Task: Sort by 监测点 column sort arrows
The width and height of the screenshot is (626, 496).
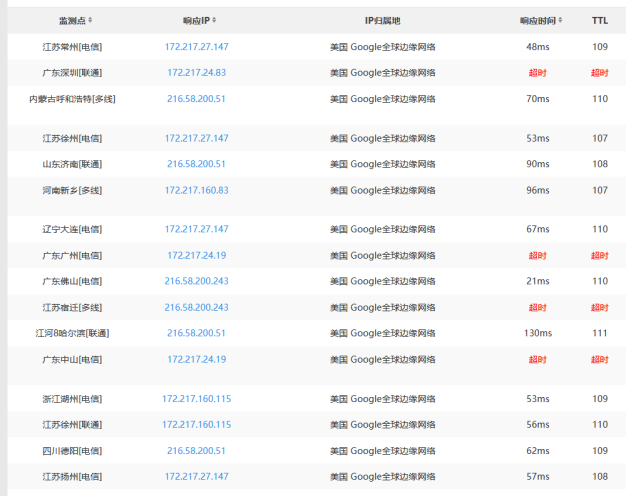Action: tap(90, 20)
